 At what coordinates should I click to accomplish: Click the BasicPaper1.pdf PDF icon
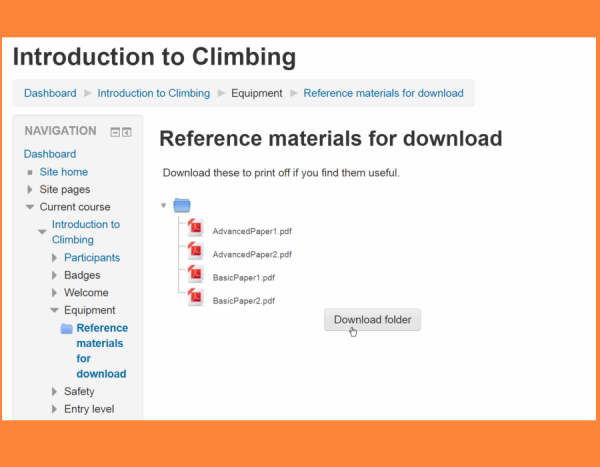(196, 276)
